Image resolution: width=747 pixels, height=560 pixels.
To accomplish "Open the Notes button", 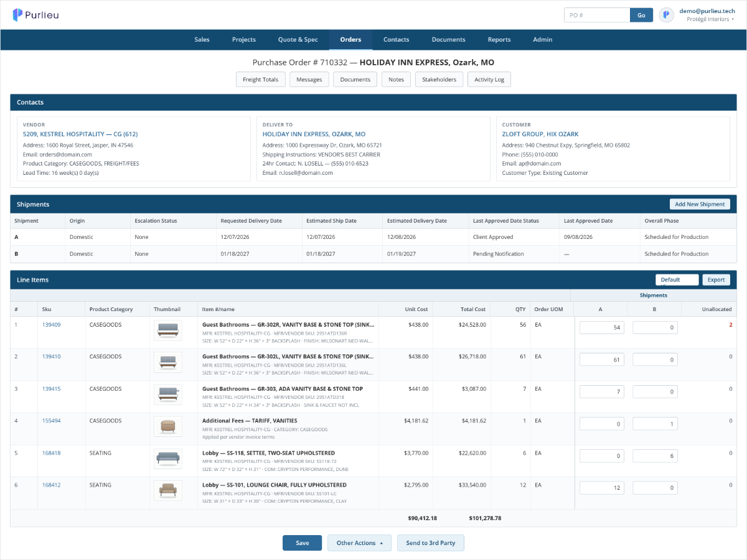I will pos(397,80).
